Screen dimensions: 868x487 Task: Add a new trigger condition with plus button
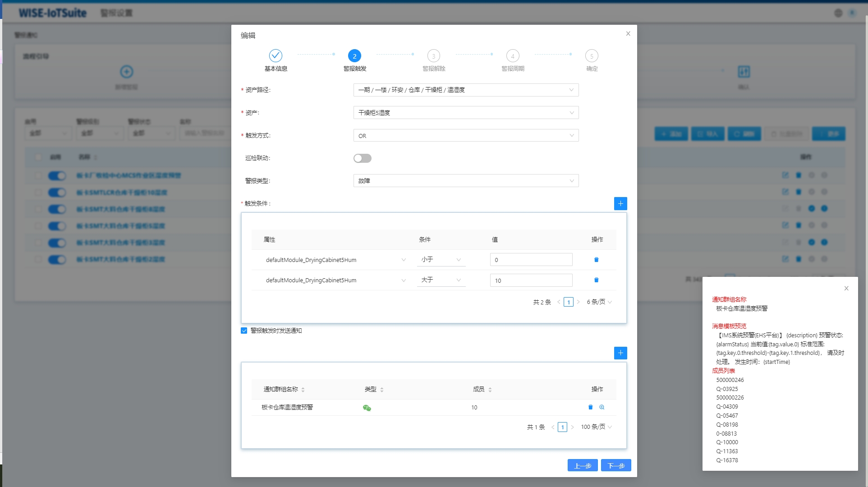[x=620, y=203]
